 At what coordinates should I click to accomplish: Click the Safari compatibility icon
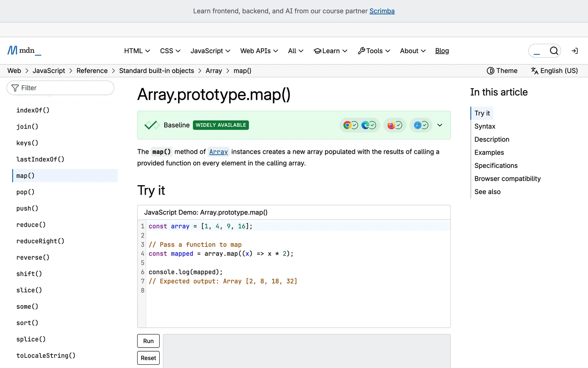click(417, 125)
